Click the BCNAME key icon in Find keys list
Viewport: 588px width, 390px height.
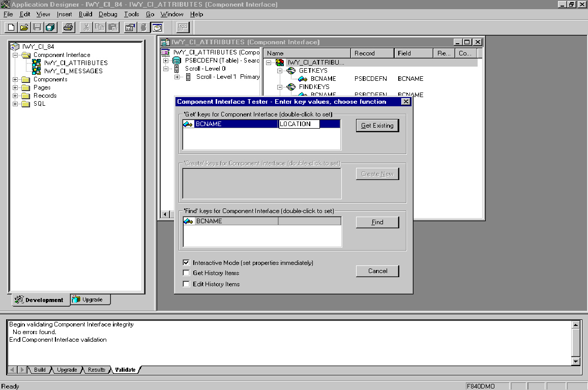(188, 221)
